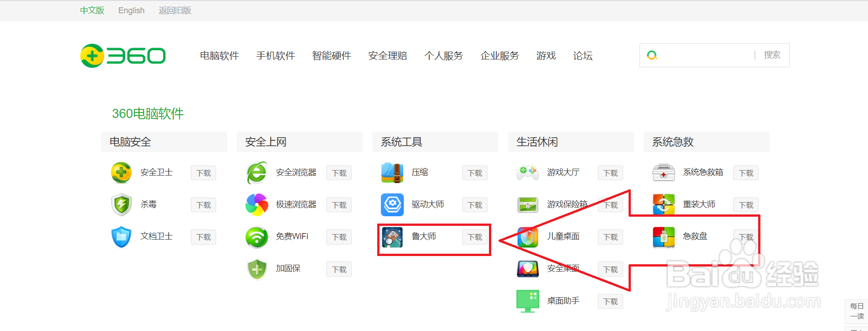
Task: Download 文档卫士
Action: click(203, 237)
